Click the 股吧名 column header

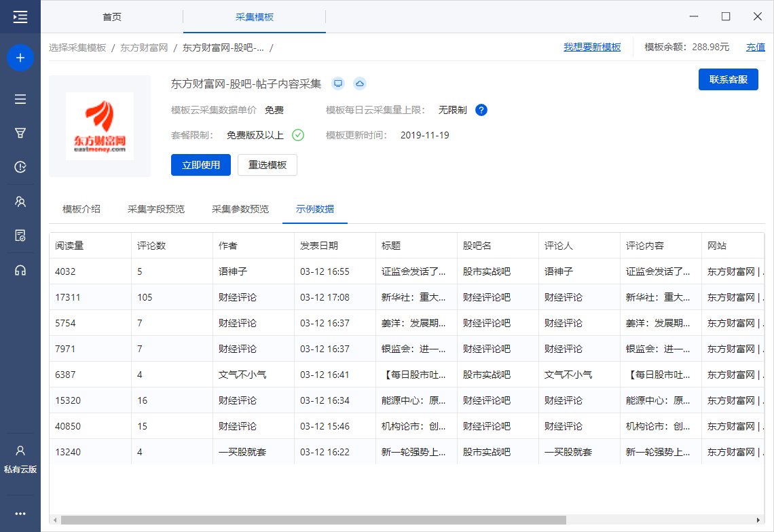(x=498, y=246)
